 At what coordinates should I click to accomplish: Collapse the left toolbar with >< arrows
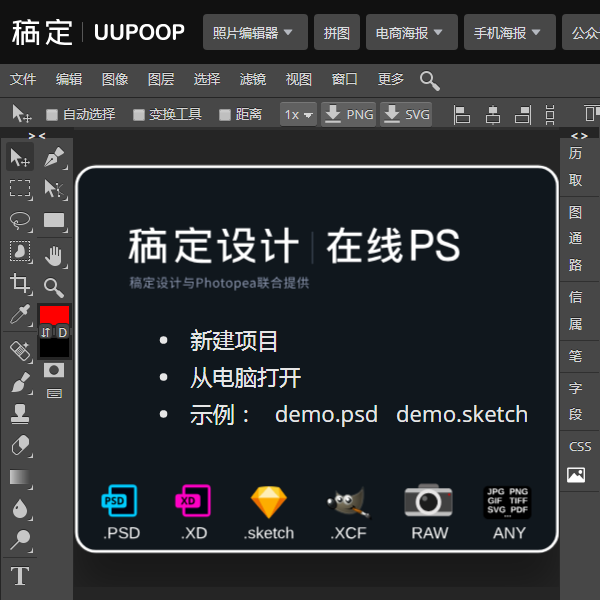[37, 135]
